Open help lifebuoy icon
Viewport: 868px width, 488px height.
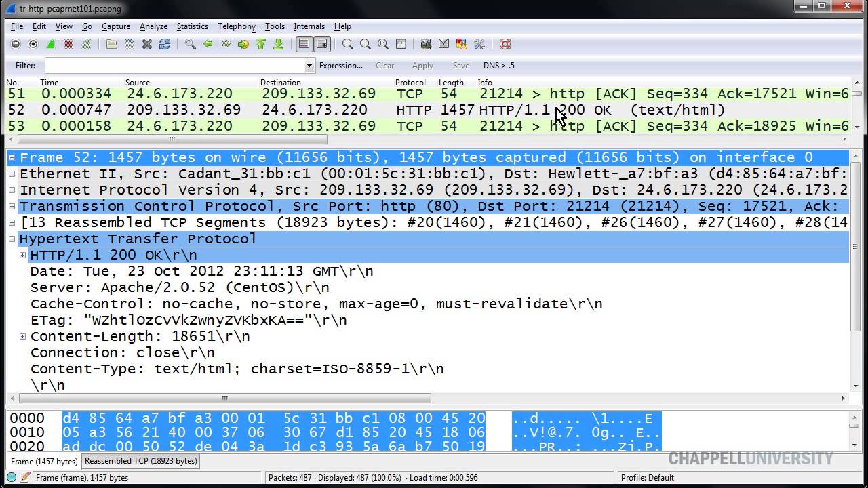tap(505, 44)
